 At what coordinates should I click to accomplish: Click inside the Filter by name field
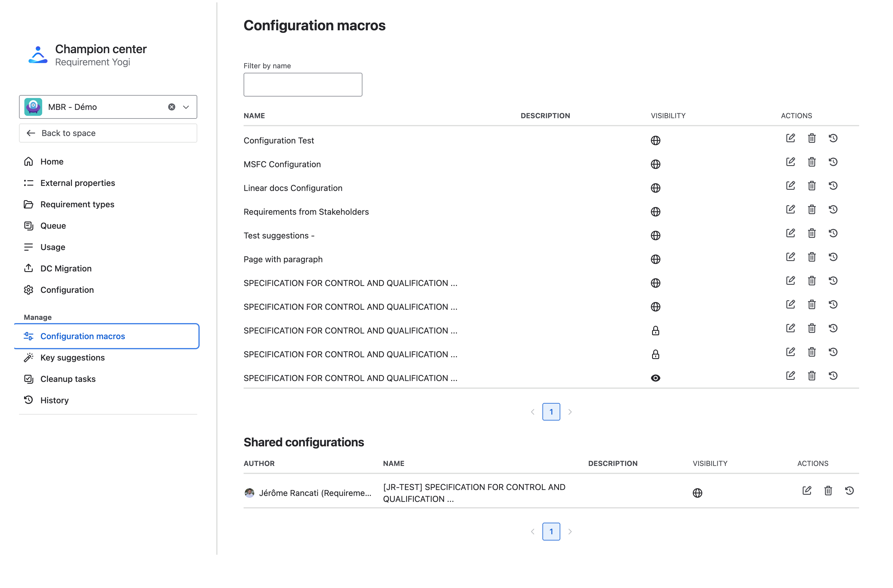(x=302, y=84)
